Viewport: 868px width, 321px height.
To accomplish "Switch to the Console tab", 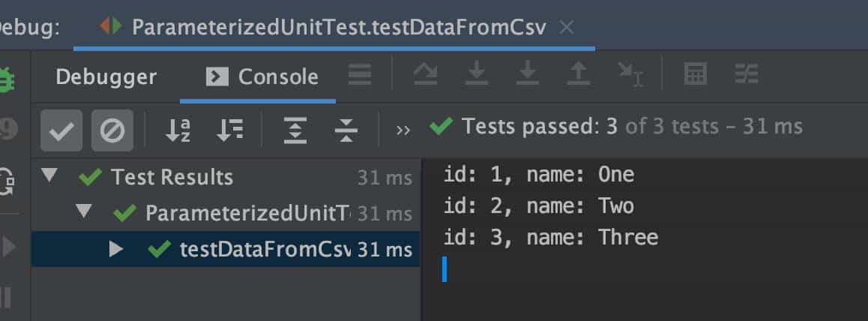I will click(x=263, y=76).
